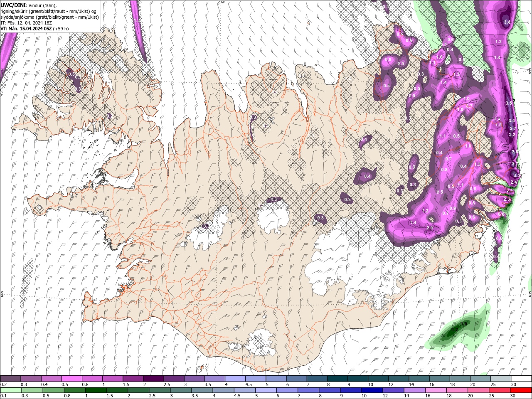Pick the bright pink 0.5 snow legend swatch

(71, 379)
